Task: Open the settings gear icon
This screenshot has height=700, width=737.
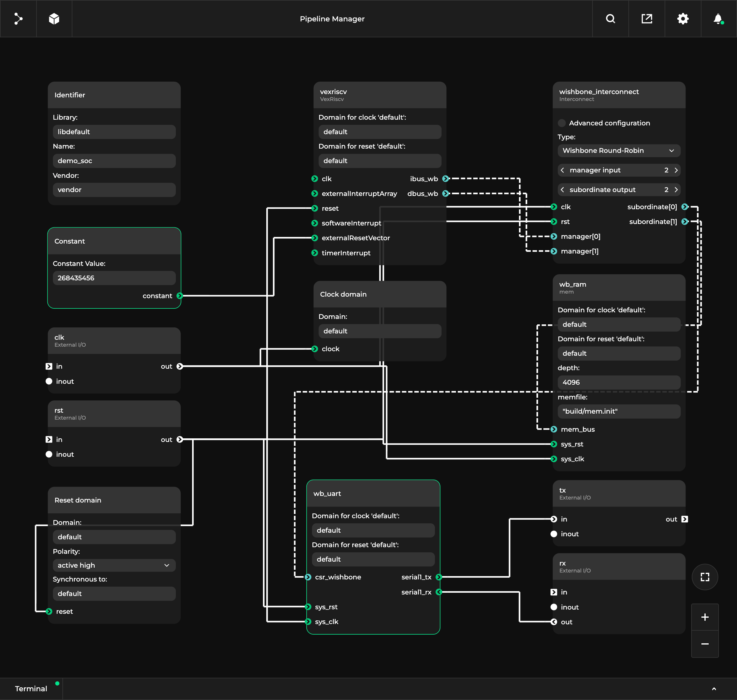Action: tap(683, 19)
